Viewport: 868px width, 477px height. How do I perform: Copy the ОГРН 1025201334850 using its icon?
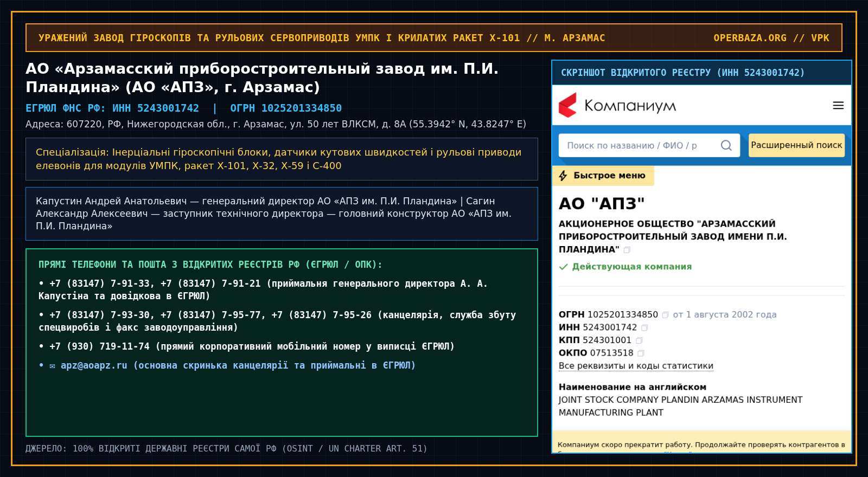coord(665,315)
